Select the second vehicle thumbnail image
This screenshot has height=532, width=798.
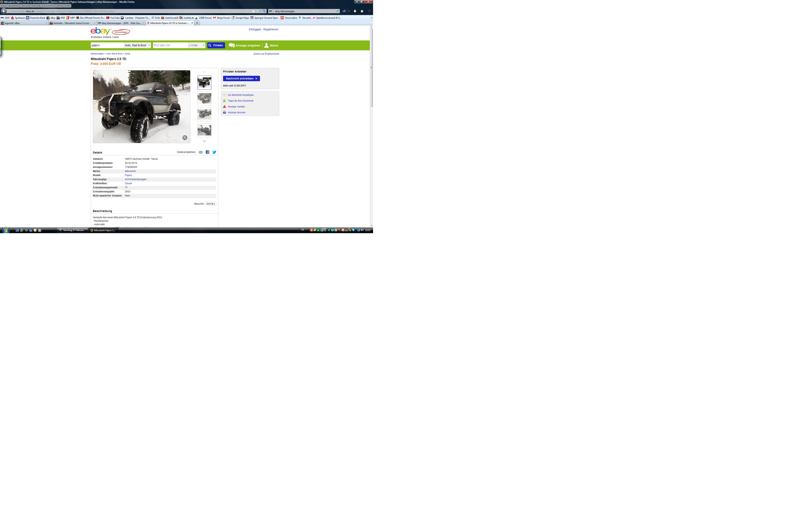[204, 98]
